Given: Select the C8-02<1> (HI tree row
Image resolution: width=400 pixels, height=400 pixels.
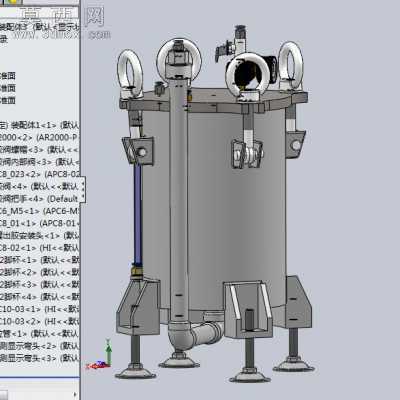Looking at the screenshot, I should point(39,248).
